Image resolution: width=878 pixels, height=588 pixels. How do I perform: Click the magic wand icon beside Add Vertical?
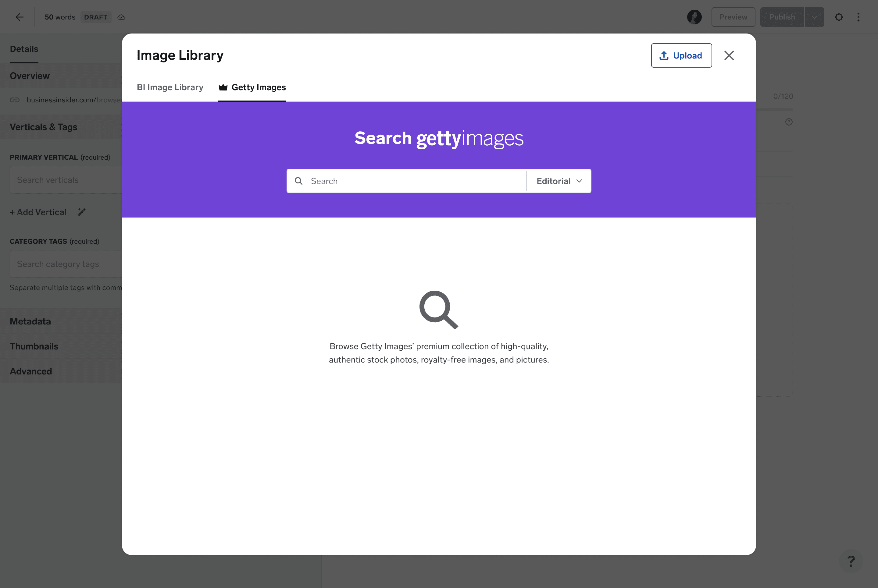(81, 212)
